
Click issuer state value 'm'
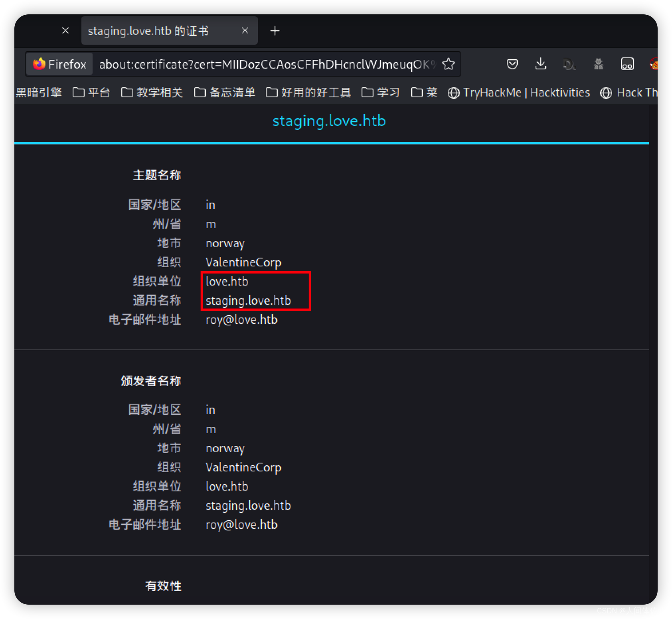coord(211,429)
